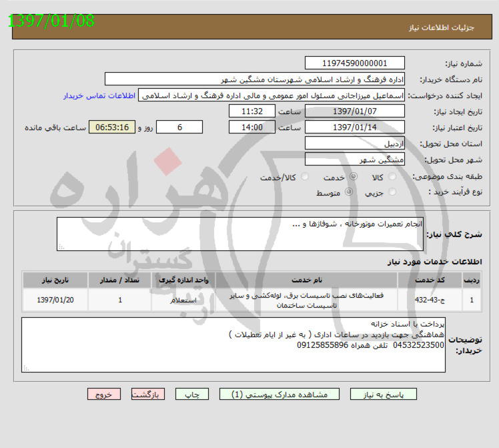
Task: Click the پاسخ به نیاز button
Action: click(383, 394)
